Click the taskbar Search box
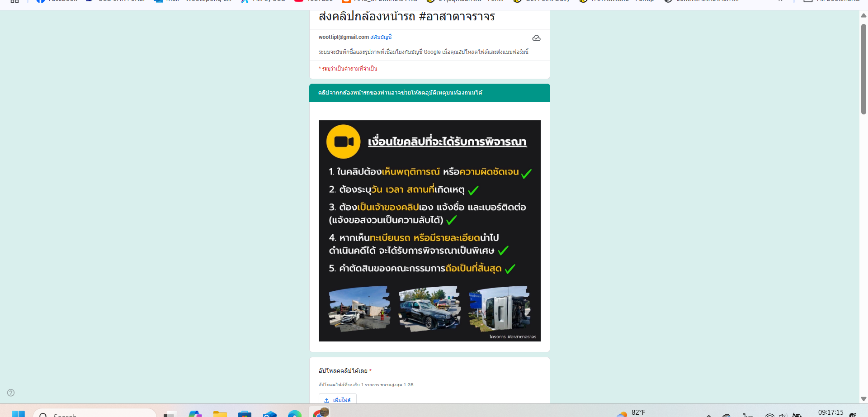868x417 pixels. [x=94, y=413]
